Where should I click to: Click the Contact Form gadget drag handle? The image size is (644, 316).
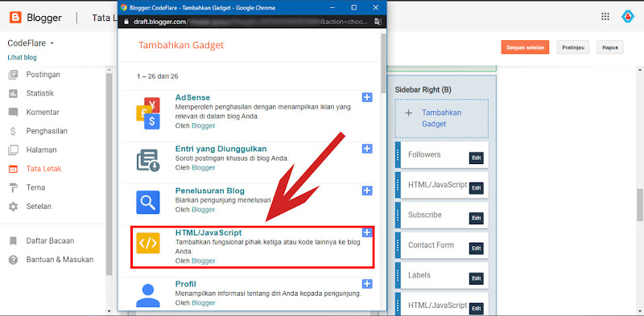tap(398, 245)
